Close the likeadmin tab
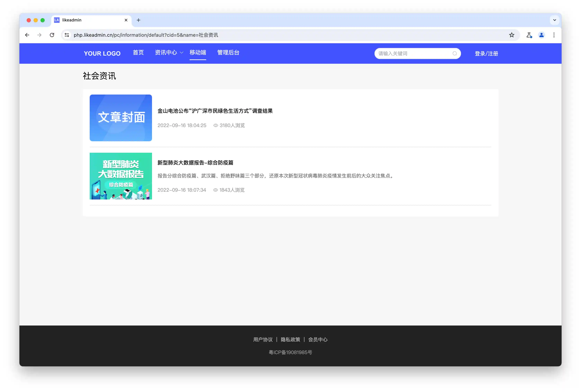Image resolution: width=581 pixels, height=392 pixels. pyautogui.click(x=126, y=20)
